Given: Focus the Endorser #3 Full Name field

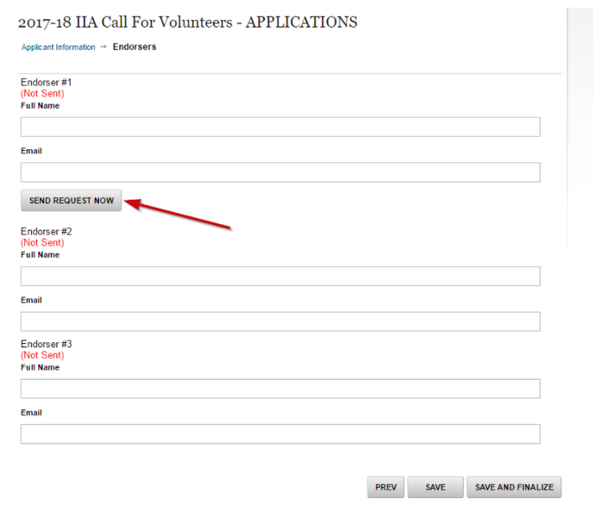Looking at the screenshot, I should (x=280, y=389).
